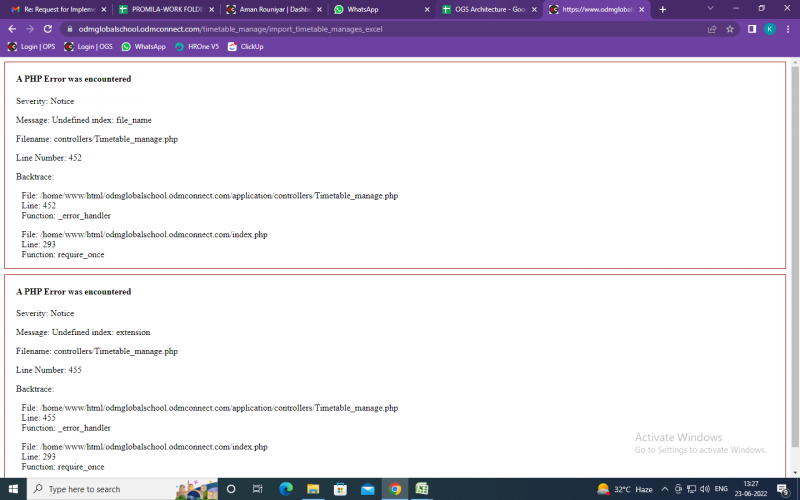
Task: Reload the current page
Action: click(47, 29)
